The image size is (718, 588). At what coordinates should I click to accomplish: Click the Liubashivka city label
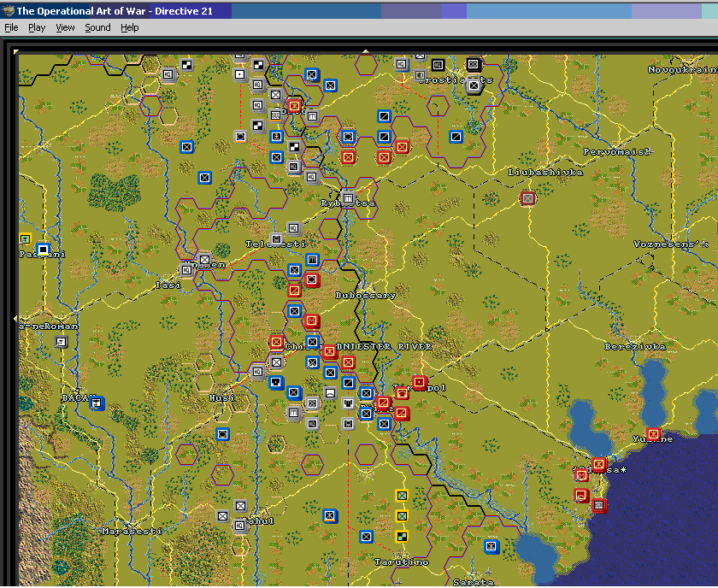point(545,173)
